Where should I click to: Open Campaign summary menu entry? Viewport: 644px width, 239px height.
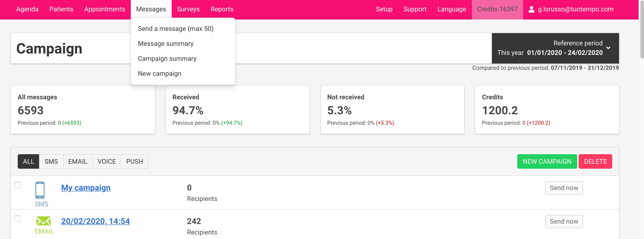[167, 59]
